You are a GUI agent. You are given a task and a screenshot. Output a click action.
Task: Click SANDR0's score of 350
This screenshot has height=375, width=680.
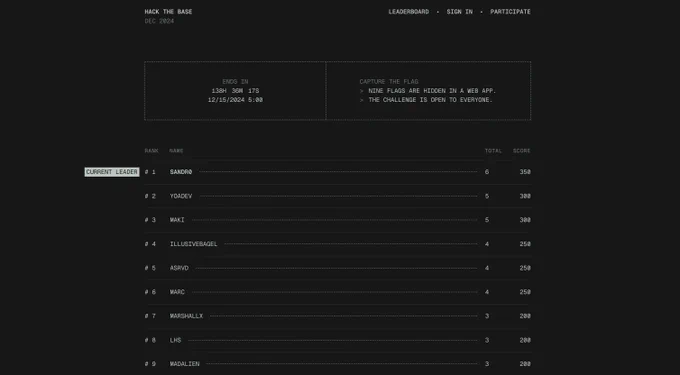525,172
